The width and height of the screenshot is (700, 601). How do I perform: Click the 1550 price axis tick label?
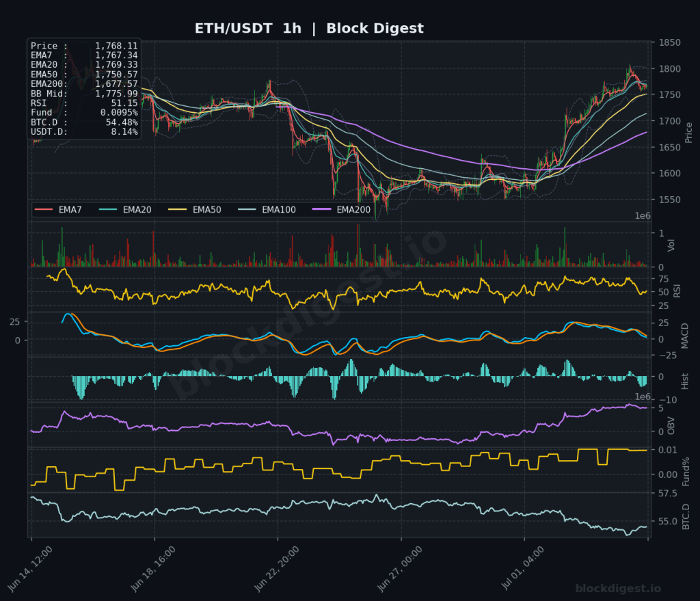click(670, 200)
